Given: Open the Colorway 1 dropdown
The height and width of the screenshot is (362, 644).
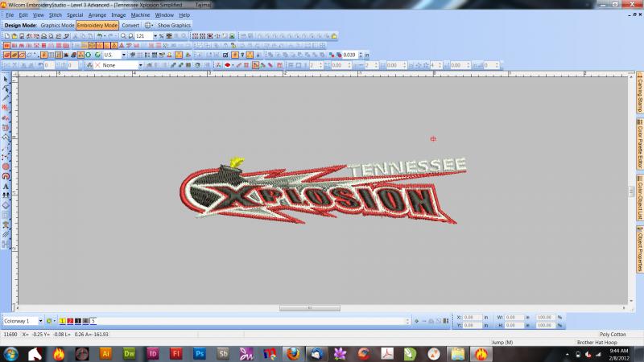Looking at the screenshot, I should coord(40,321).
